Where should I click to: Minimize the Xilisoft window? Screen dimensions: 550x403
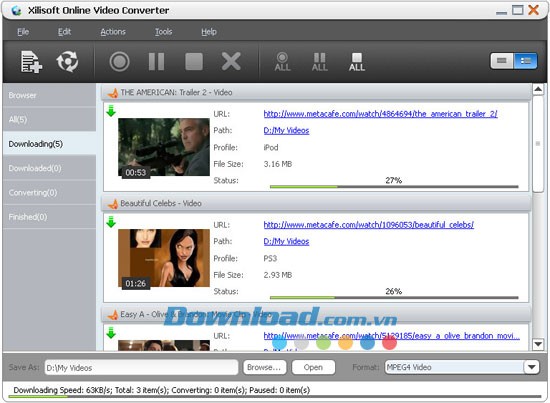pos(501,12)
